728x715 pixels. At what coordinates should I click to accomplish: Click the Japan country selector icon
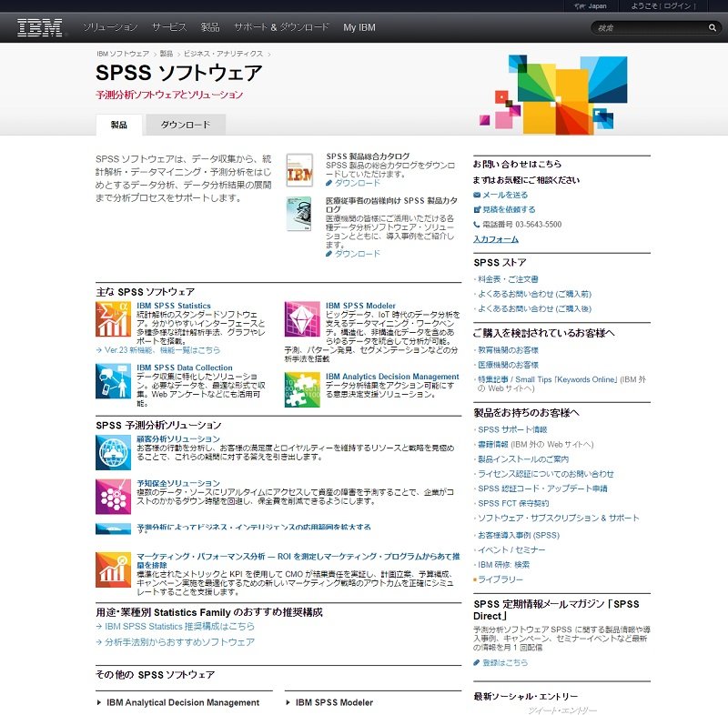coord(579,6)
